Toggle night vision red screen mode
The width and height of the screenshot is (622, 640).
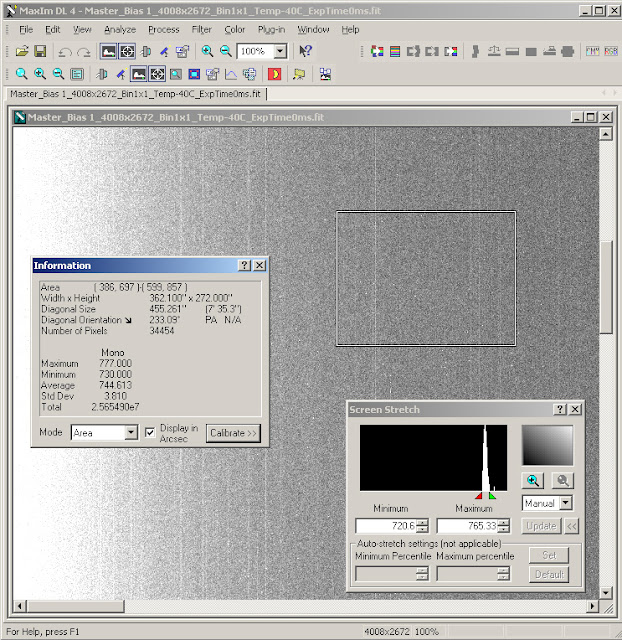click(x=274, y=74)
